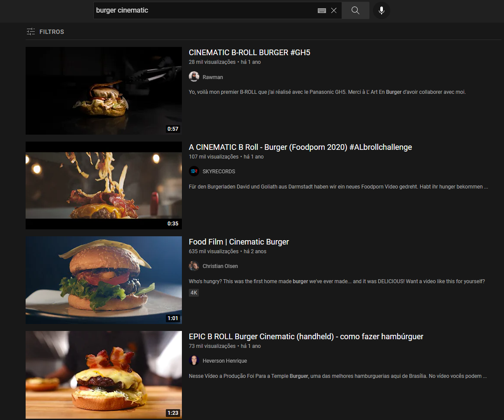Expand the FILTROS filter options
This screenshot has width=504, height=420.
click(45, 32)
